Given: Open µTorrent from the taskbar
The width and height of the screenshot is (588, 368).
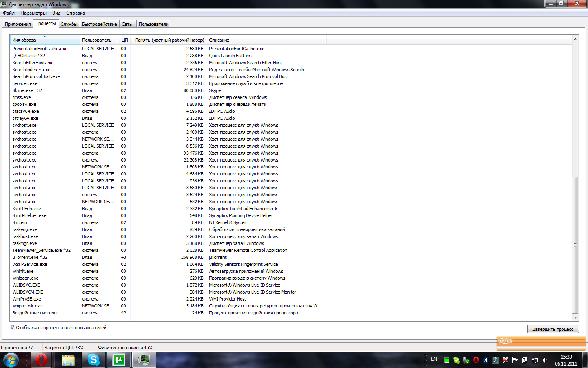Looking at the screenshot, I should coord(119,360).
